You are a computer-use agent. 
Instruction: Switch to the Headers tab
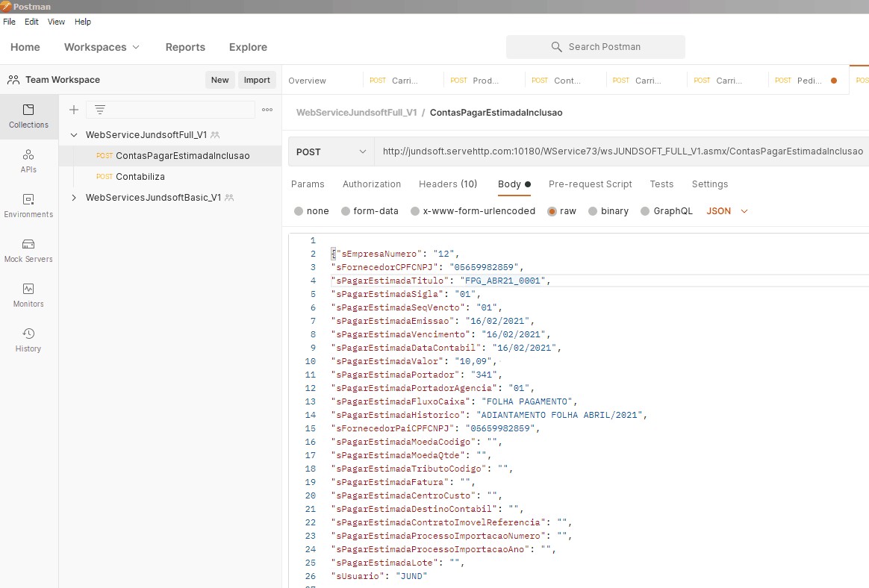[x=448, y=184]
